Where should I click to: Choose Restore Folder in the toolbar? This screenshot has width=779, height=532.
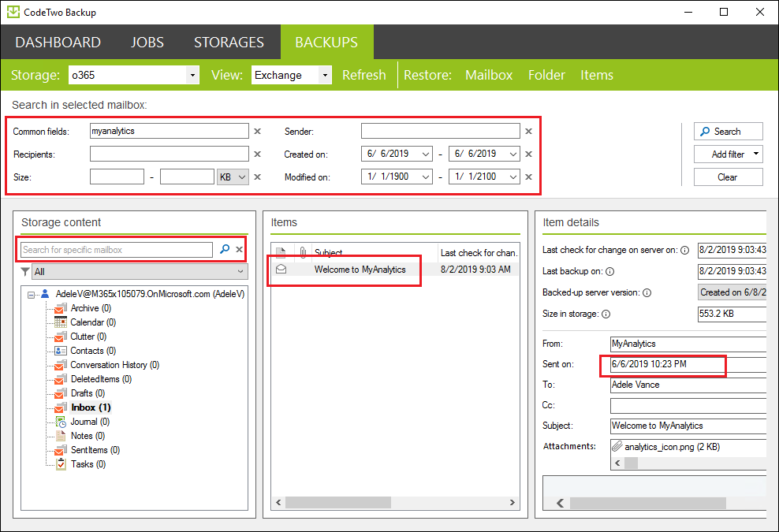[546, 75]
